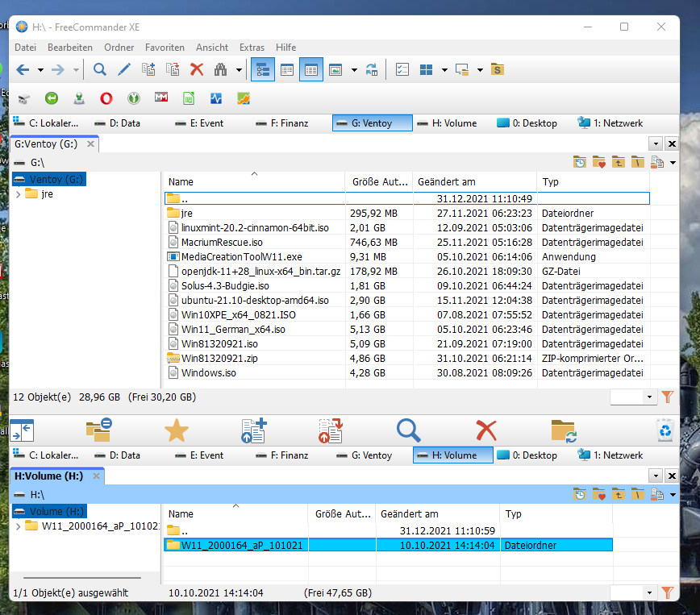Click the S folder icon in toolbar
700x615 pixels.
(498, 69)
